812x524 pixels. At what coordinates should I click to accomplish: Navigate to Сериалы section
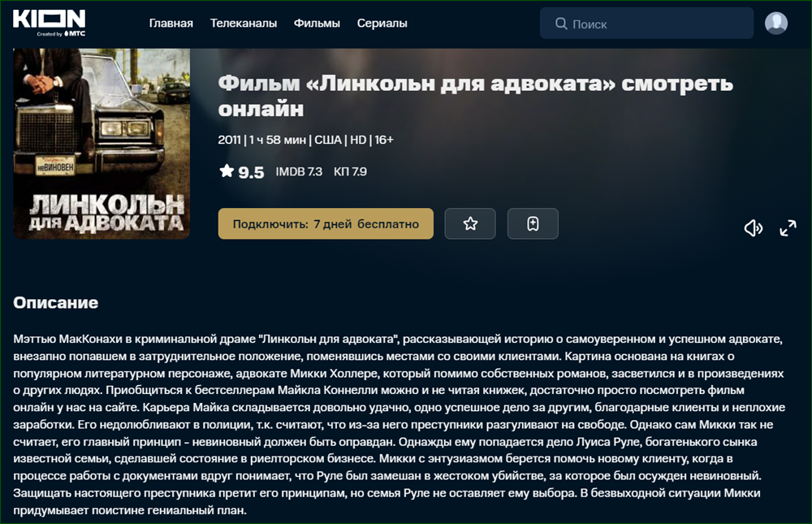coord(382,24)
